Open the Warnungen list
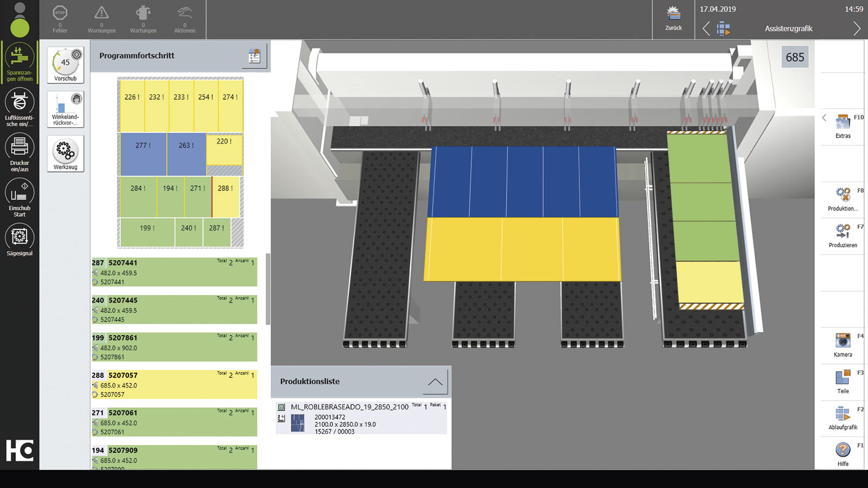 pos(101,18)
